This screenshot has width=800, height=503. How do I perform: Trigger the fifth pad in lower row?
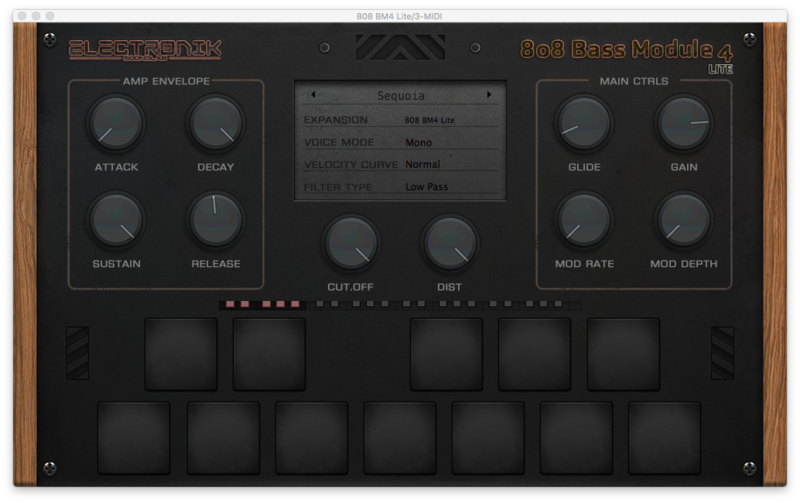[x=488, y=438]
